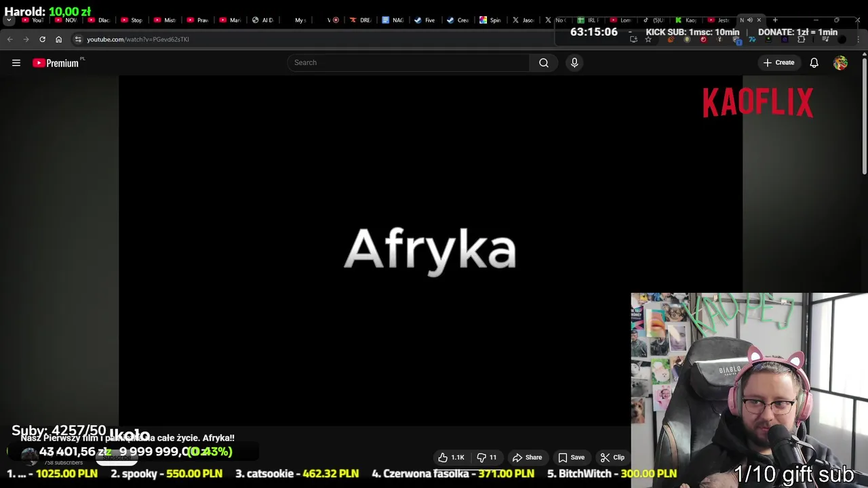Image resolution: width=868 pixels, height=488 pixels.
Task: Reload the page in the browser
Action: click(x=42, y=39)
